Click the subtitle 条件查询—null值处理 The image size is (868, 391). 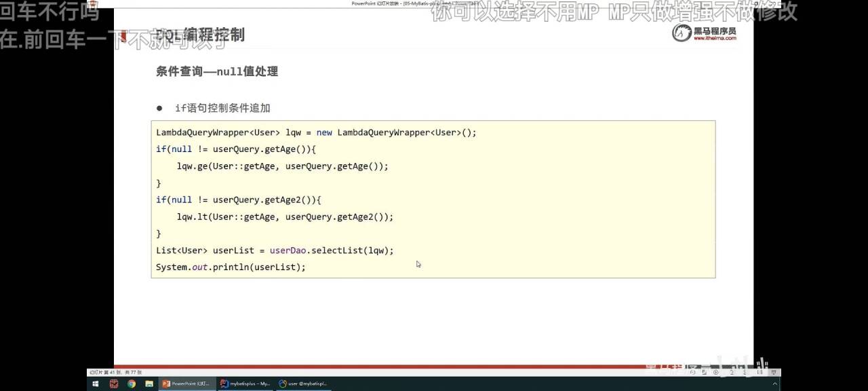point(217,71)
